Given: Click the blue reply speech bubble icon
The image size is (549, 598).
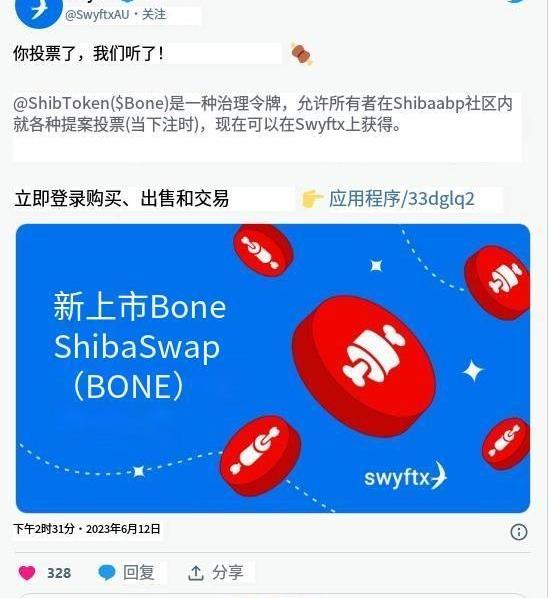Looking at the screenshot, I should (107, 573).
